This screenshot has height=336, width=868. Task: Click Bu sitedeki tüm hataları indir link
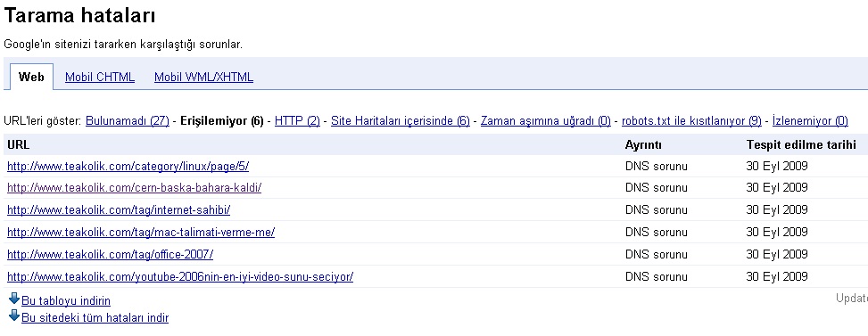[95, 318]
